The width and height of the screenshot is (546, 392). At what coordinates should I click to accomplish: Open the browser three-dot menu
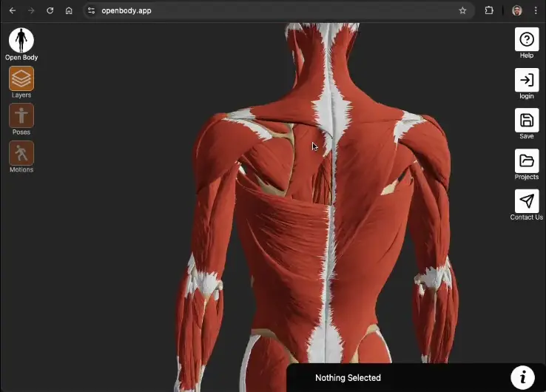[x=536, y=11]
